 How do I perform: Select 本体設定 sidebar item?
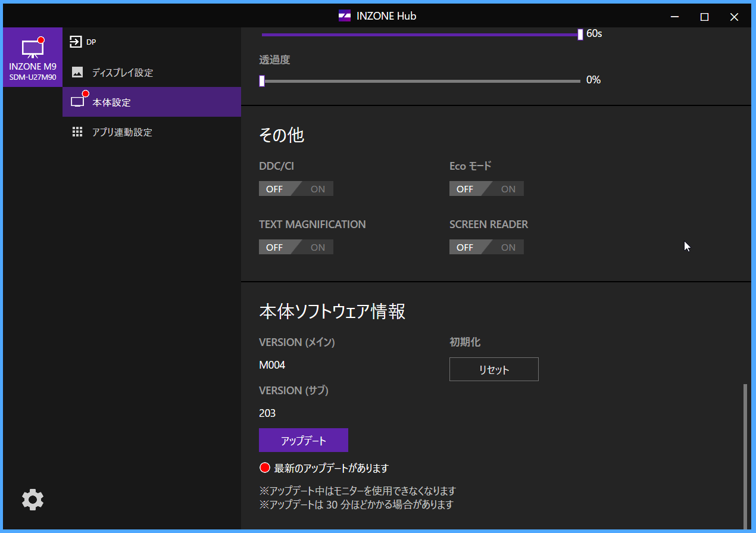point(152,102)
